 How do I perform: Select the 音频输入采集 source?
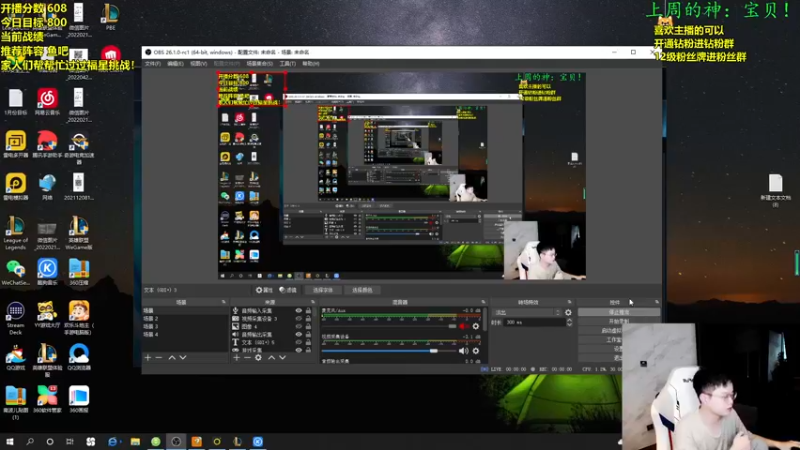tap(257, 311)
